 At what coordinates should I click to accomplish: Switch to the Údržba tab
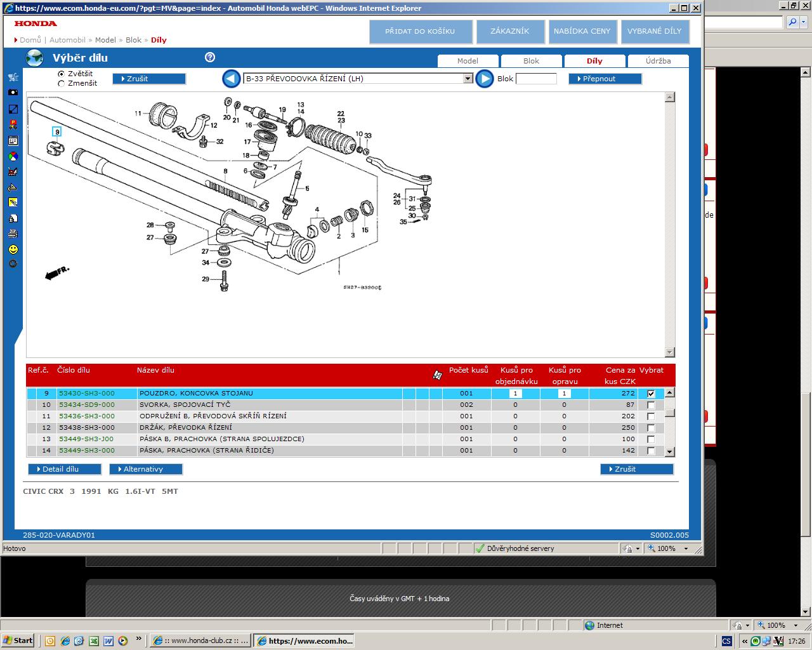coord(658,61)
